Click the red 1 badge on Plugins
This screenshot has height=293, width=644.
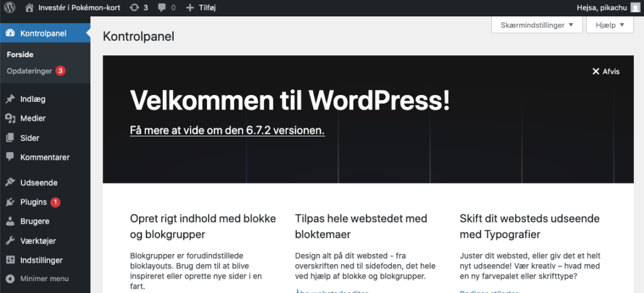tap(55, 202)
